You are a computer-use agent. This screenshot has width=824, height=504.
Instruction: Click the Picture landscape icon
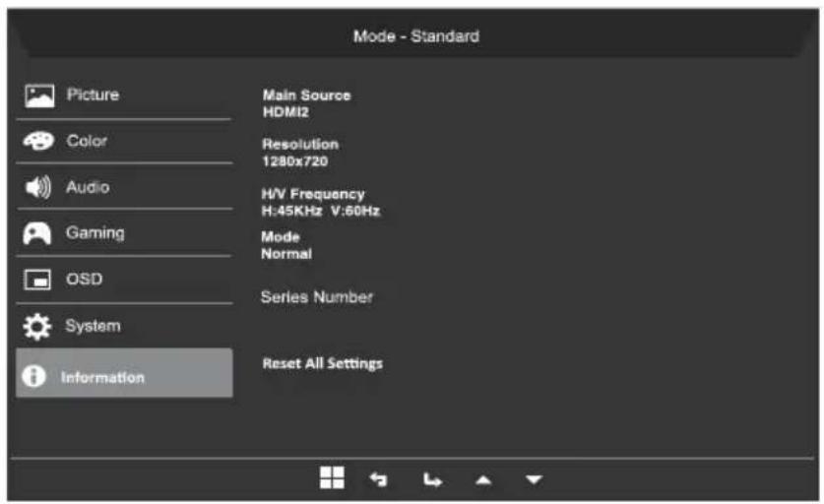click(39, 96)
